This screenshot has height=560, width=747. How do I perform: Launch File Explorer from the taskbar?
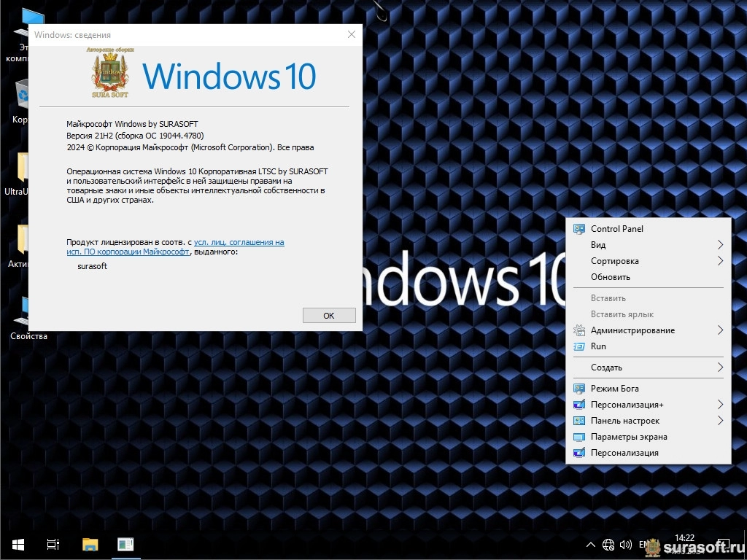(x=90, y=544)
